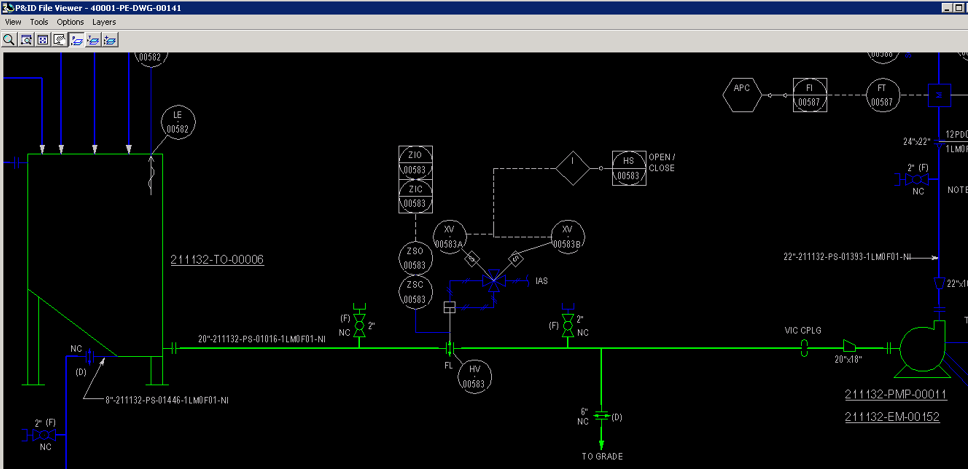
Task: Click the pump tag 211132-PMP-00011
Action: point(895,395)
